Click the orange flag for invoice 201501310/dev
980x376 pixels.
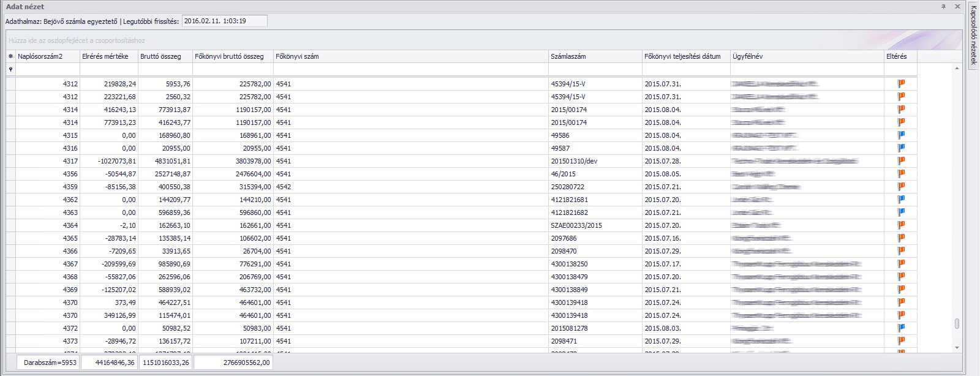(x=901, y=161)
